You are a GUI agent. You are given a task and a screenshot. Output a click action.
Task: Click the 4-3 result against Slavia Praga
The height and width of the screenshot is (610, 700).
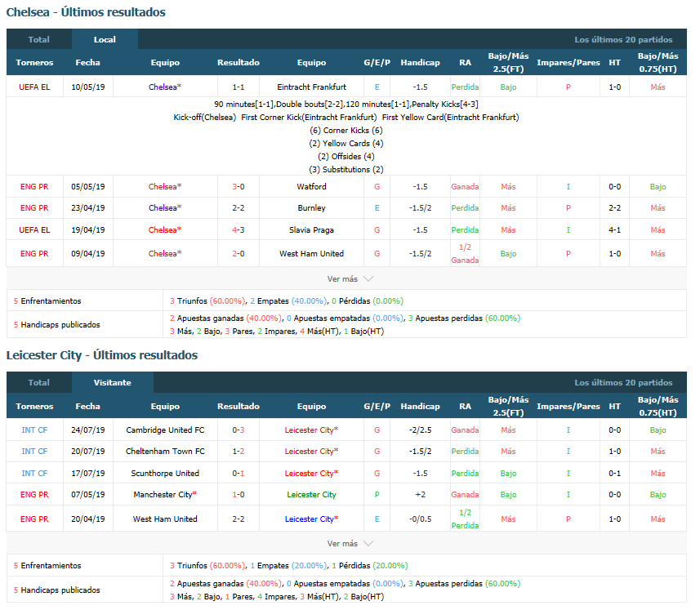coord(238,229)
